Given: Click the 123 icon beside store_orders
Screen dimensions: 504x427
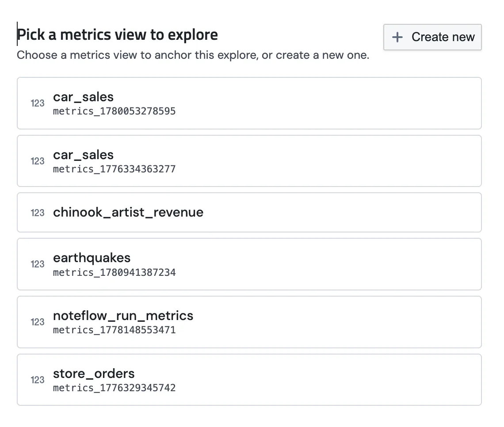Looking at the screenshot, I should point(38,380).
